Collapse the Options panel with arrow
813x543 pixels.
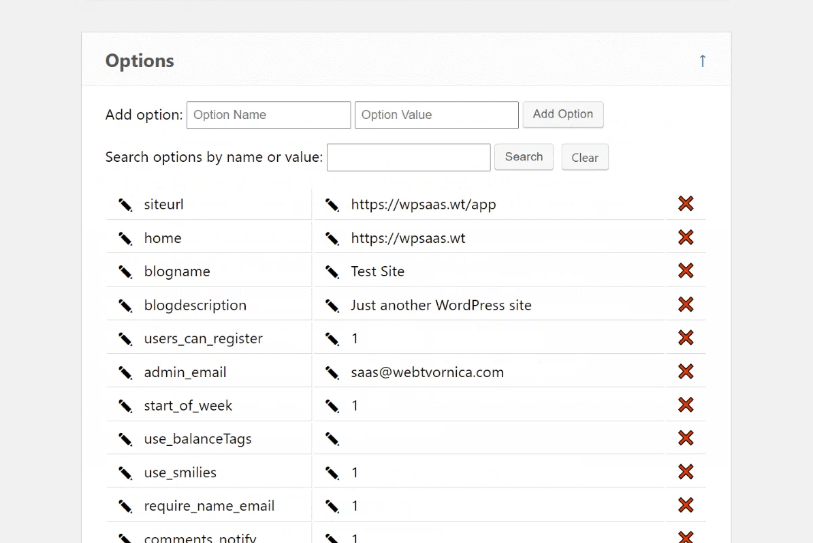702,61
